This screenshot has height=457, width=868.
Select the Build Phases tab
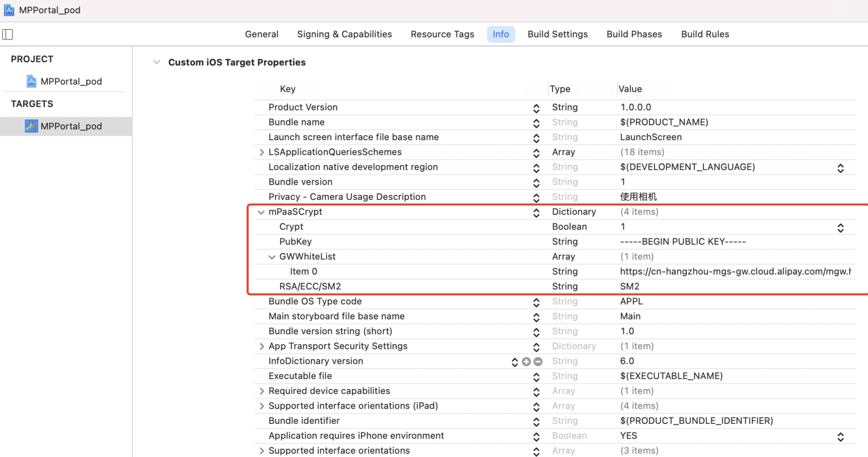coord(634,34)
